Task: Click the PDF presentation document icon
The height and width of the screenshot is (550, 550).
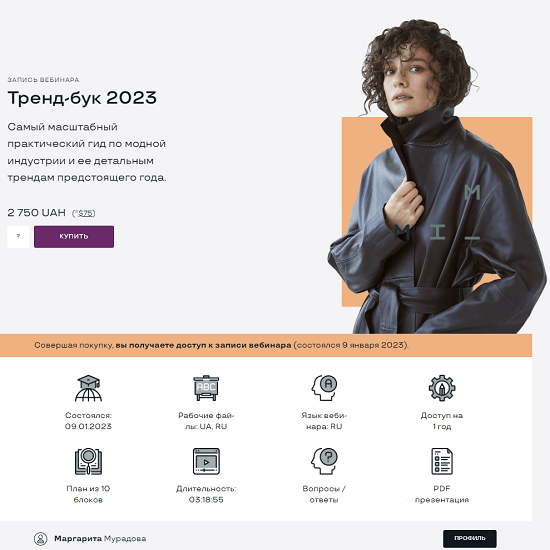Action: [x=442, y=461]
